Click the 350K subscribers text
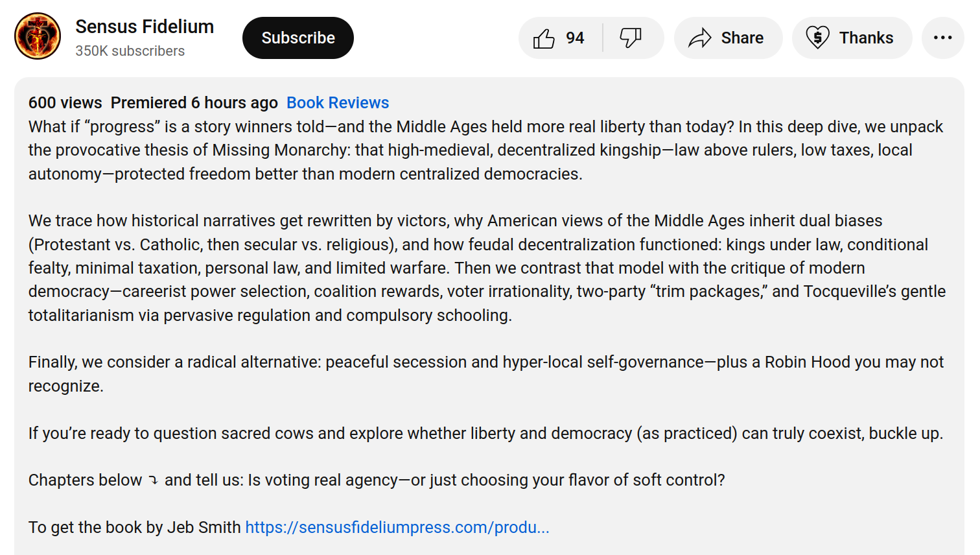Screen dimensions: 980x555 pyautogui.click(x=130, y=51)
